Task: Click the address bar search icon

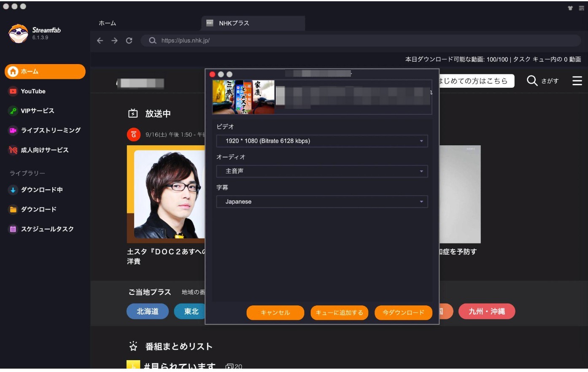Action: pyautogui.click(x=153, y=40)
